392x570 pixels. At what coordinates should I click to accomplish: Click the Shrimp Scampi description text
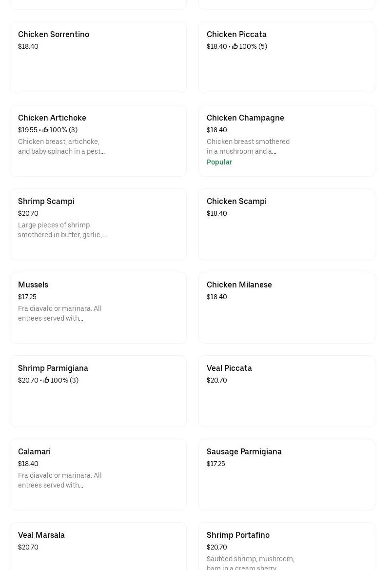[x=62, y=230]
